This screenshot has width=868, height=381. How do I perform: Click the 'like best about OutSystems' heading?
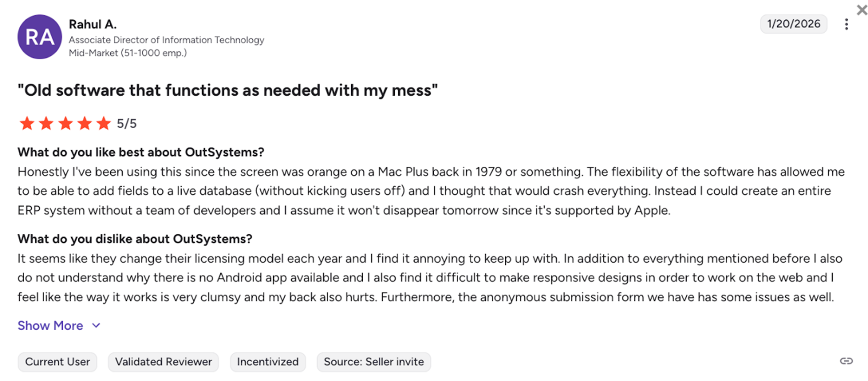click(x=141, y=152)
